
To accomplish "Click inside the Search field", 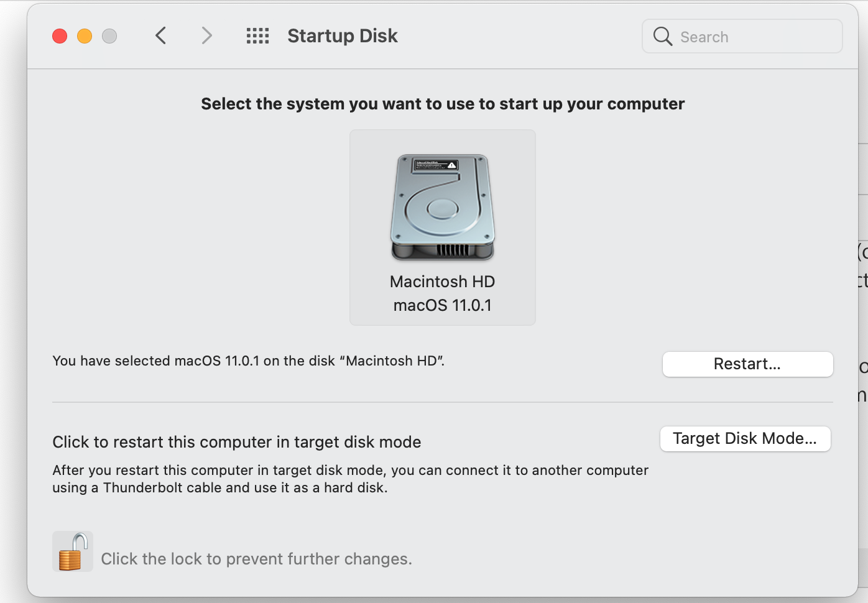I will pos(740,36).
